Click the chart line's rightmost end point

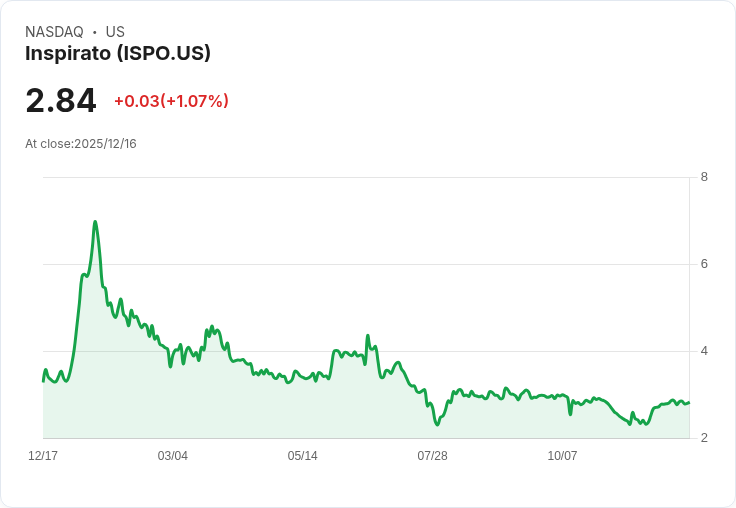689,402
